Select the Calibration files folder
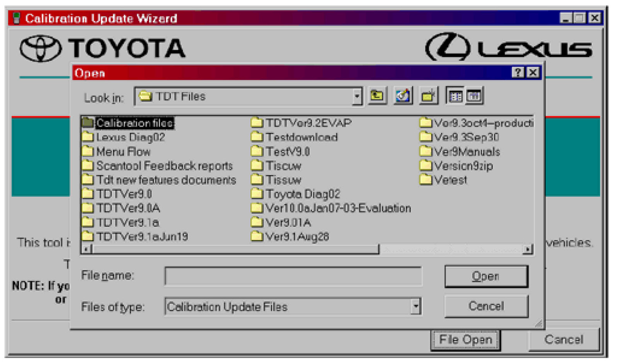Screen dimensions: 618x364 coord(134,123)
